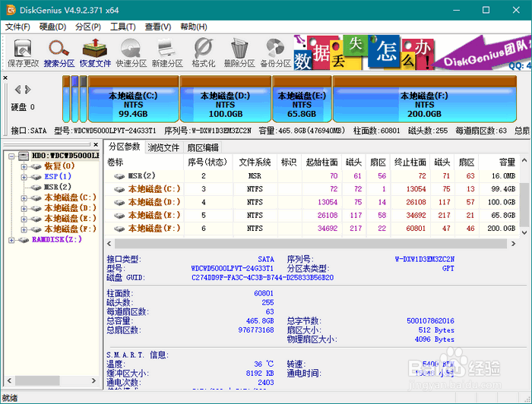Click the HD0 hard disk icon in tree
The height and width of the screenshot is (404, 532).
pos(24,156)
